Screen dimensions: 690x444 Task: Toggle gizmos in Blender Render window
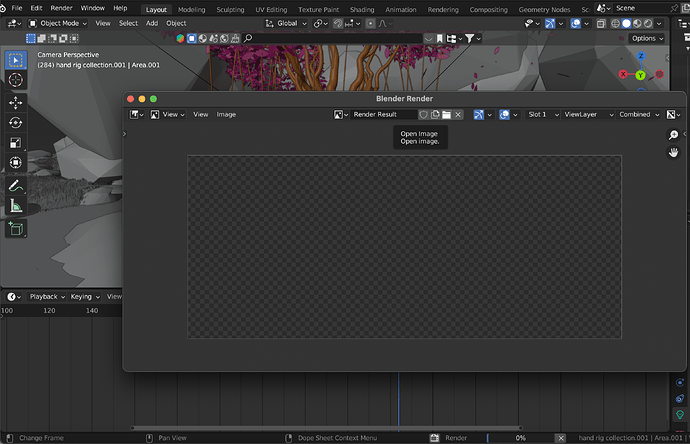coord(479,114)
